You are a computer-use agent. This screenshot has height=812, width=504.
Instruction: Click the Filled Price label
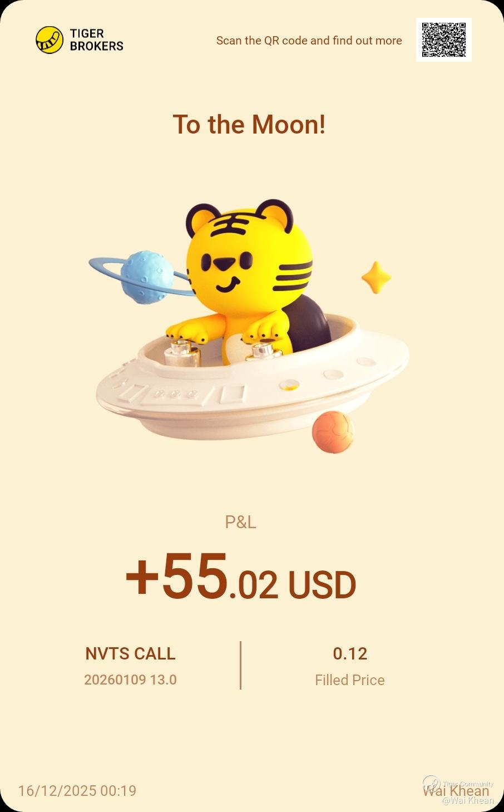pyautogui.click(x=350, y=680)
